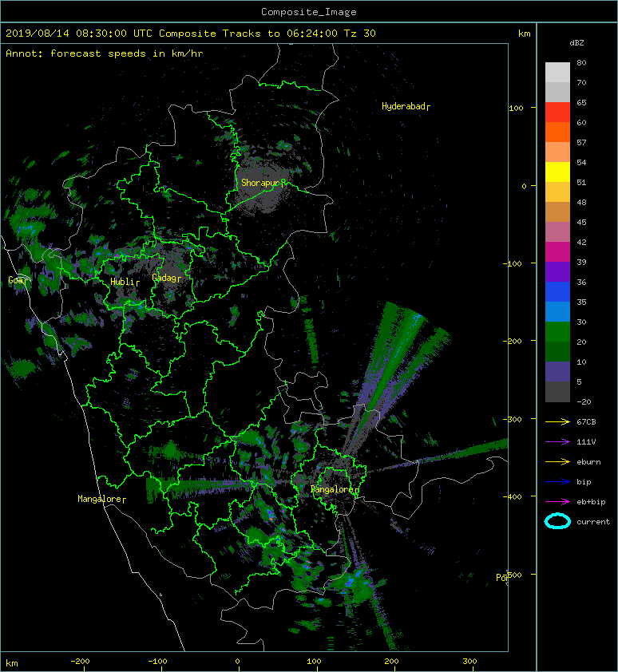Select the eb+bip legend label
This screenshot has width=618, height=672.
coord(591,502)
